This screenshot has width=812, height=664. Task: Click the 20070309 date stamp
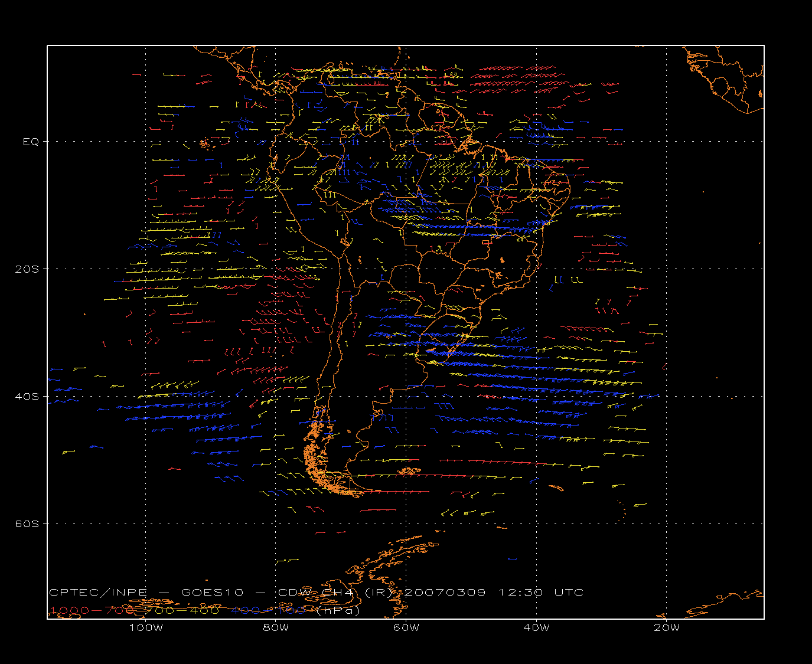tap(445, 592)
